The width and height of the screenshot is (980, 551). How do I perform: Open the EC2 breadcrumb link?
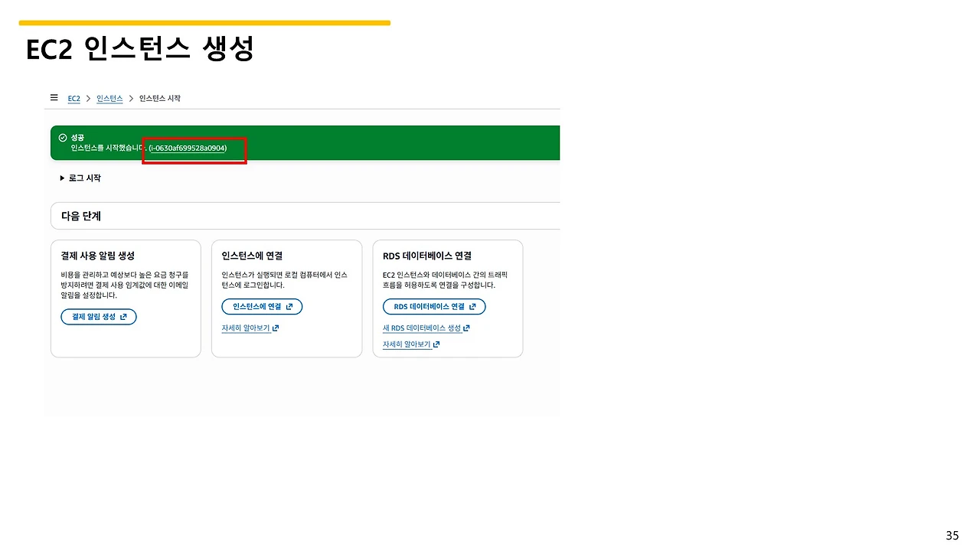point(73,98)
